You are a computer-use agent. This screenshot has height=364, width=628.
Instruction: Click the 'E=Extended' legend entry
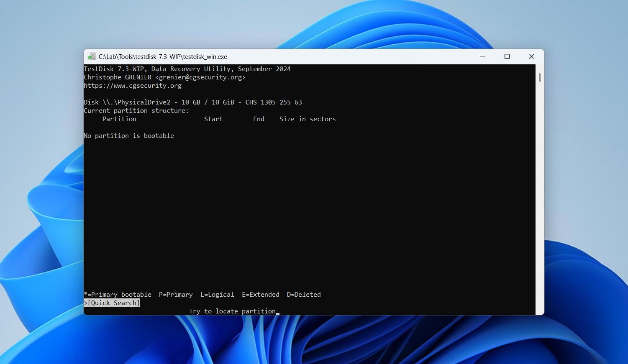coord(261,295)
